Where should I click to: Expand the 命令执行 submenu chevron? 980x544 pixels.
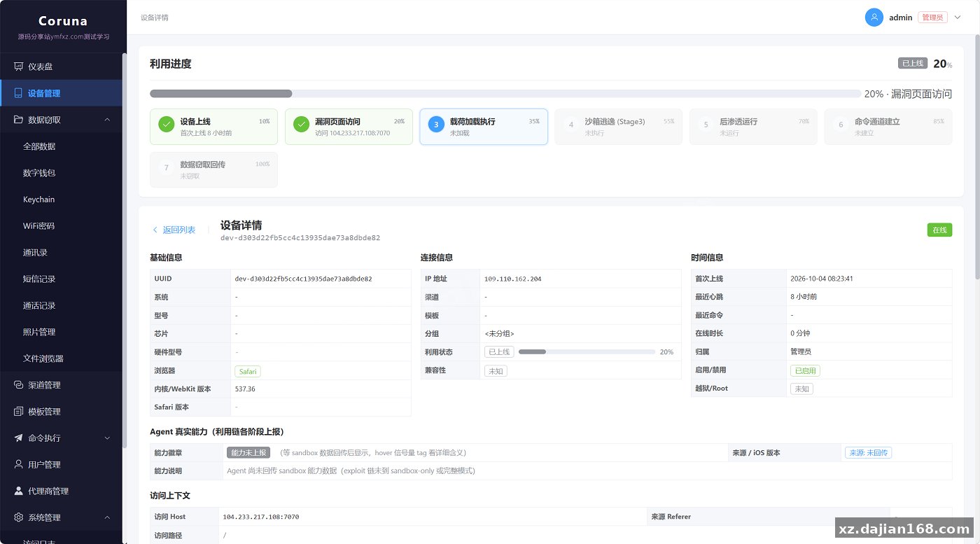tap(107, 438)
